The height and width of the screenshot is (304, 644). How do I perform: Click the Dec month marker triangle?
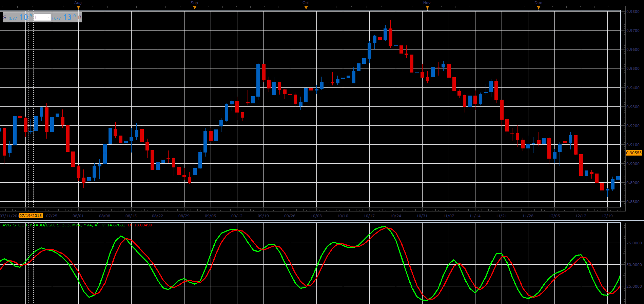[x=539, y=7]
